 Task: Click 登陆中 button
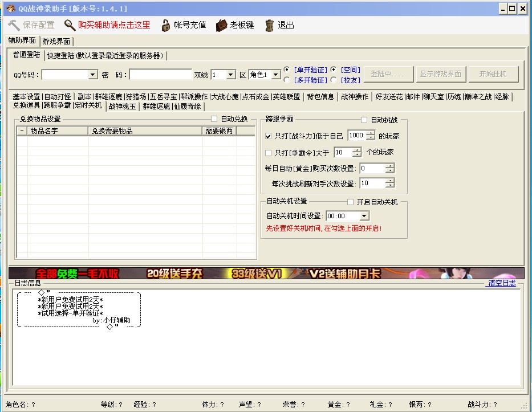[388, 74]
